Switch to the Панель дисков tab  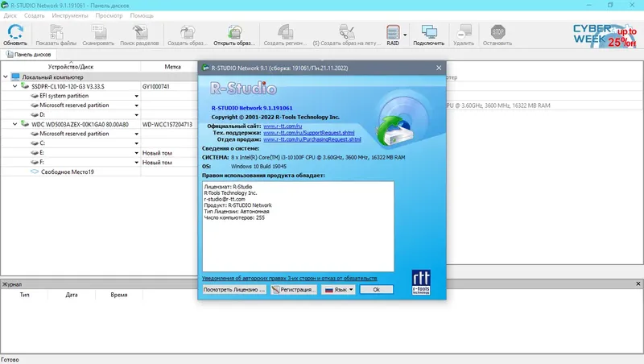(28, 54)
